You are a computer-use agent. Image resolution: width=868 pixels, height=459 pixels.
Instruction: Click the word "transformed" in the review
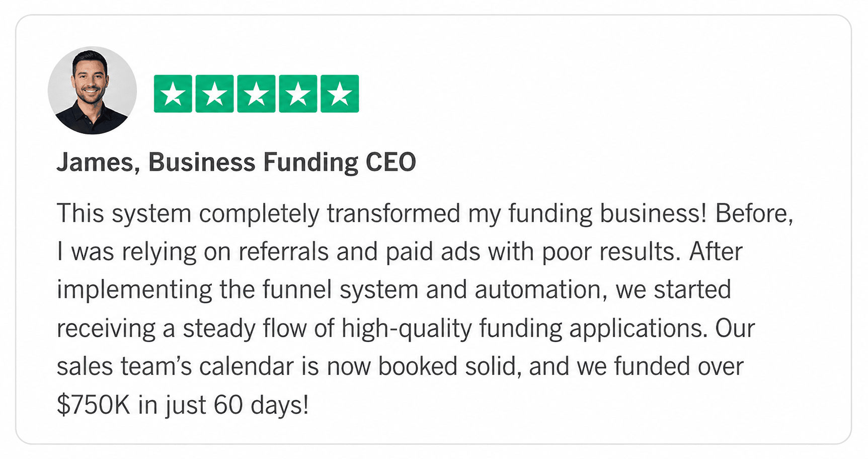pyautogui.click(x=393, y=213)
